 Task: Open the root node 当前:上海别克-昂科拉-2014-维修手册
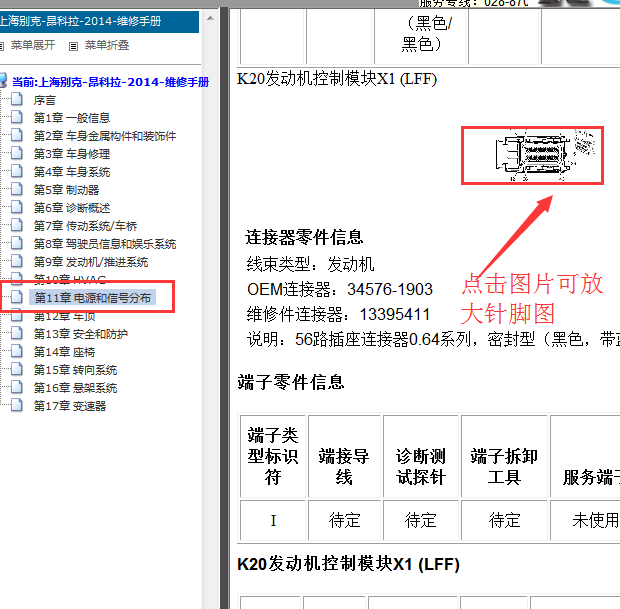(110, 82)
